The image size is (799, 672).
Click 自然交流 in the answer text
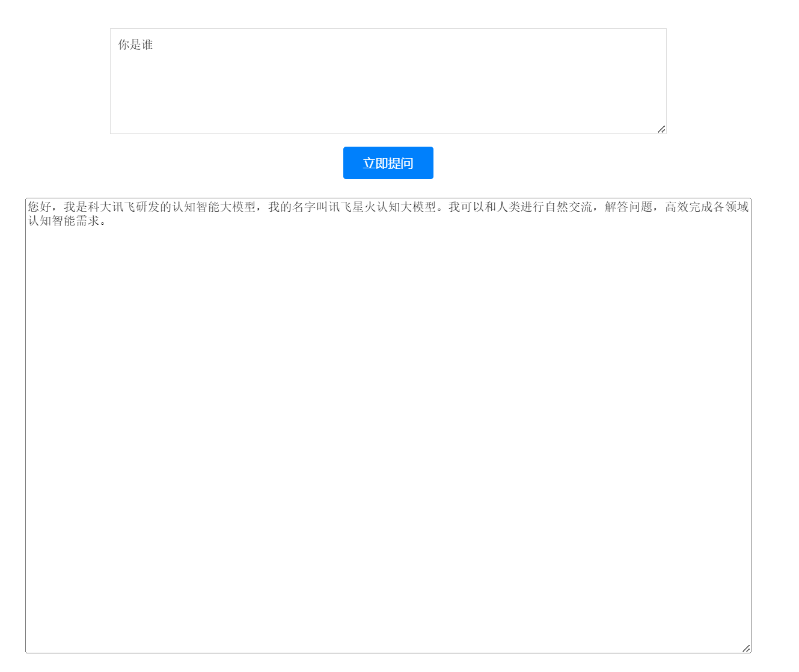[568, 207]
